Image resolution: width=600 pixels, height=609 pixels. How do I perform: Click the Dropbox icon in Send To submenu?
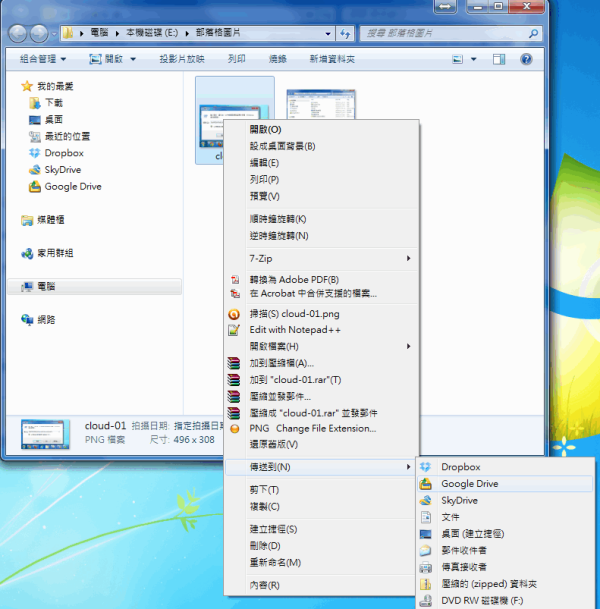pos(426,467)
